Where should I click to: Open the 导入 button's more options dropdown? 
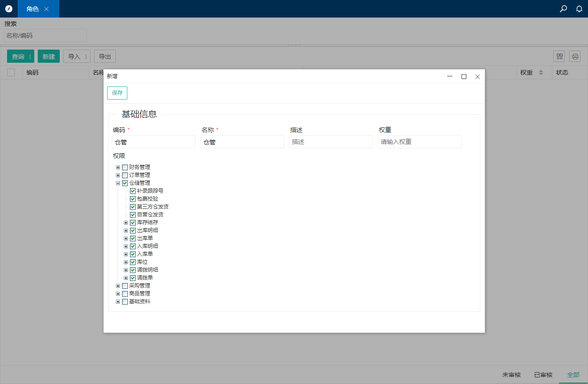point(86,57)
